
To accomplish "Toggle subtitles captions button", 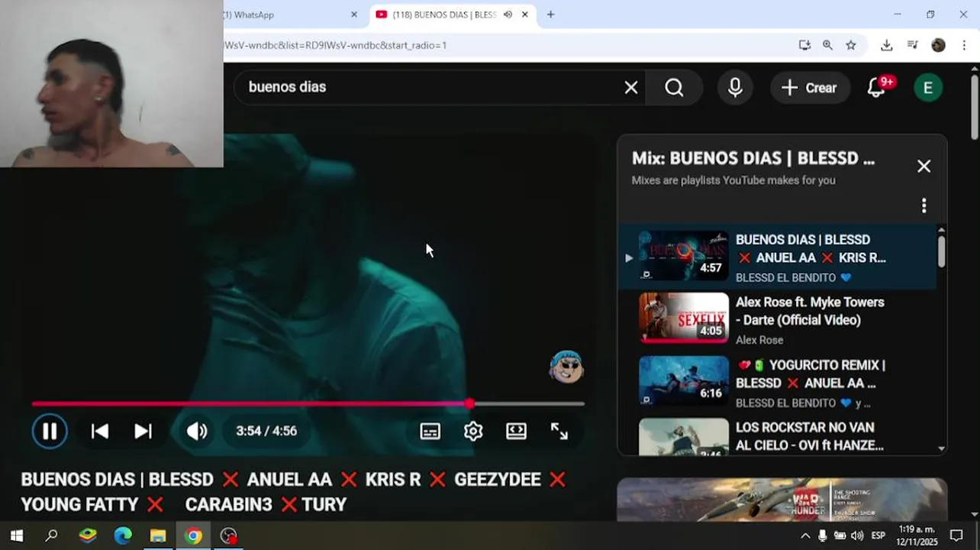I will [430, 431].
